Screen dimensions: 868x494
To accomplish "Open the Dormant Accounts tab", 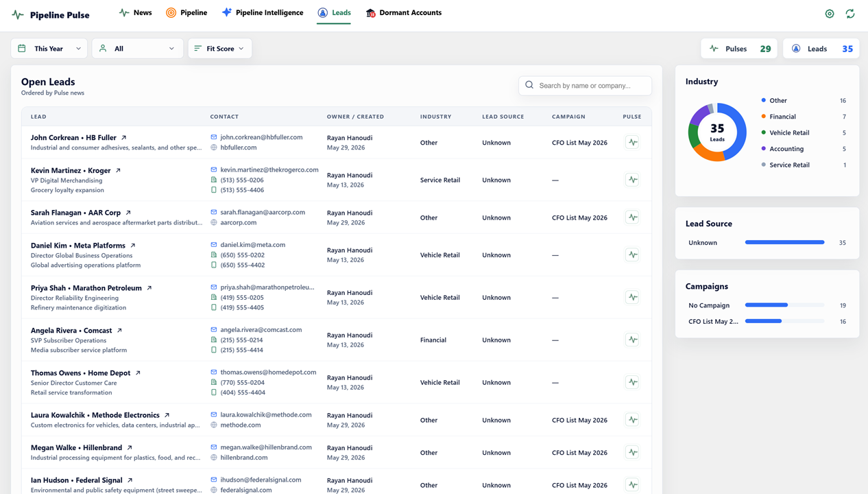I will tap(403, 12).
